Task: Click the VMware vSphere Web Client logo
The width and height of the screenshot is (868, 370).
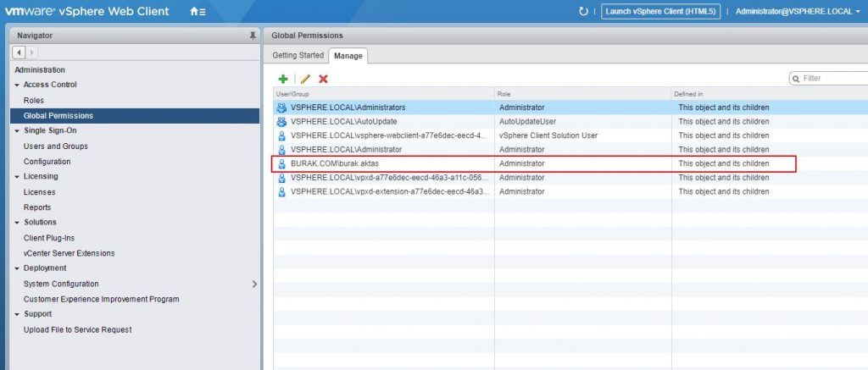Action: (x=87, y=11)
